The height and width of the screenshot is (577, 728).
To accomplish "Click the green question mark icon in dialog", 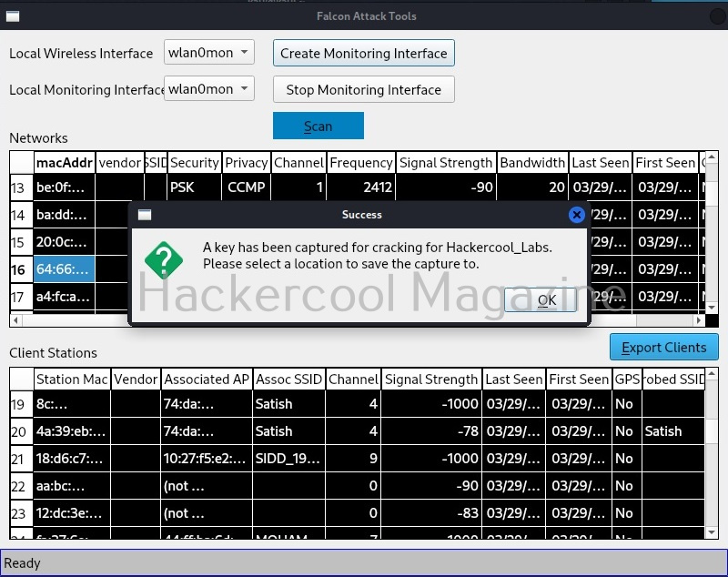I will pyautogui.click(x=164, y=260).
